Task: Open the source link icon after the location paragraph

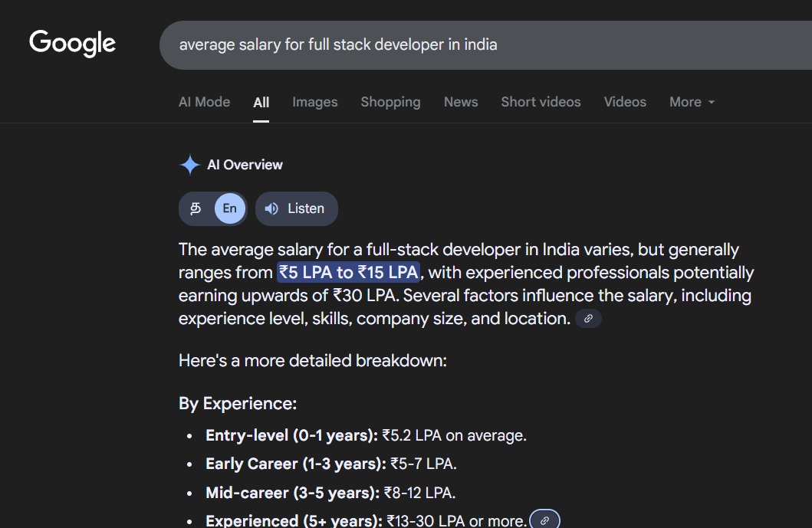Action: point(588,319)
